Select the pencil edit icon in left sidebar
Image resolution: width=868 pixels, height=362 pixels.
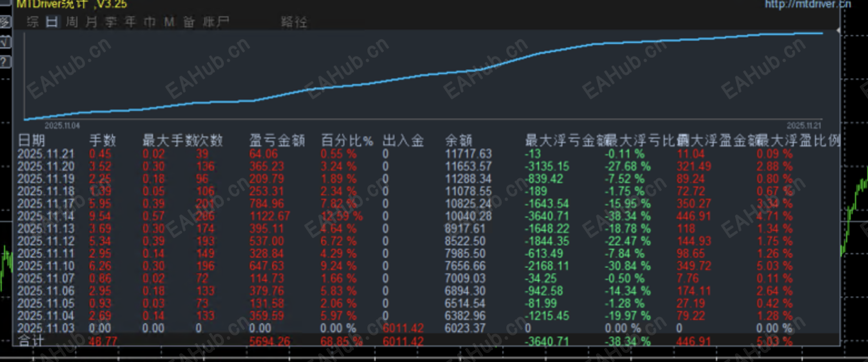click(4, 22)
